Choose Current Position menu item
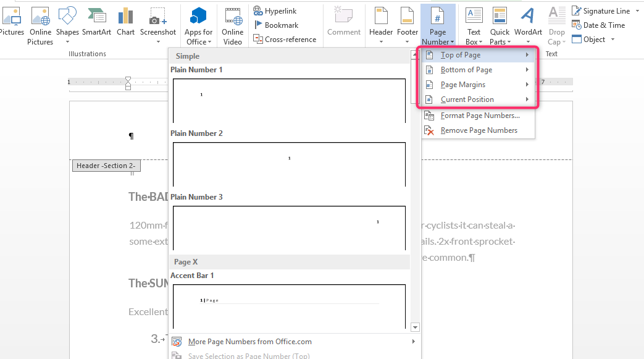 (x=479, y=99)
